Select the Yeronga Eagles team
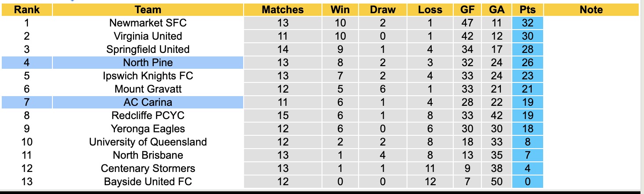 148,129
